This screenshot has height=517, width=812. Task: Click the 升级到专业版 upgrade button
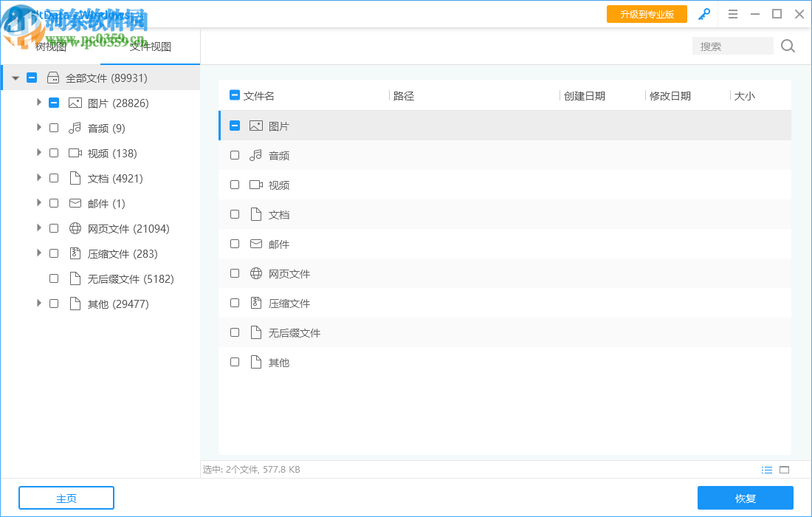tap(647, 13)
